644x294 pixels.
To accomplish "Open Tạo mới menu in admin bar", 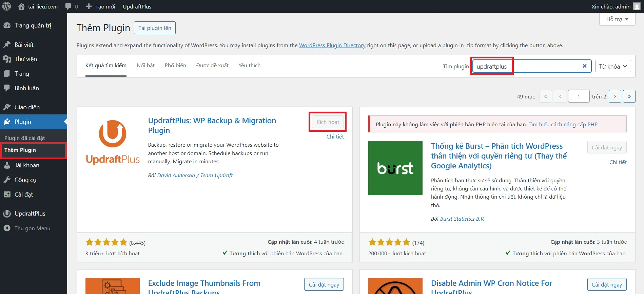I will click(x=101, y=6).
